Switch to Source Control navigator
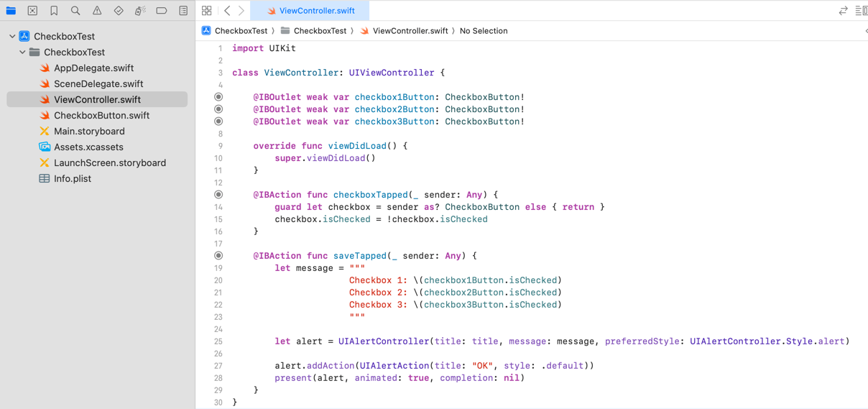Screen dimensions: 868x409 (32, 11)
